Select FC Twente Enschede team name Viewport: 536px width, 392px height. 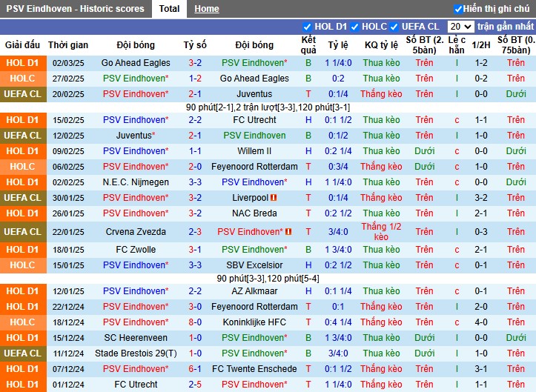[x=254, y=369]
